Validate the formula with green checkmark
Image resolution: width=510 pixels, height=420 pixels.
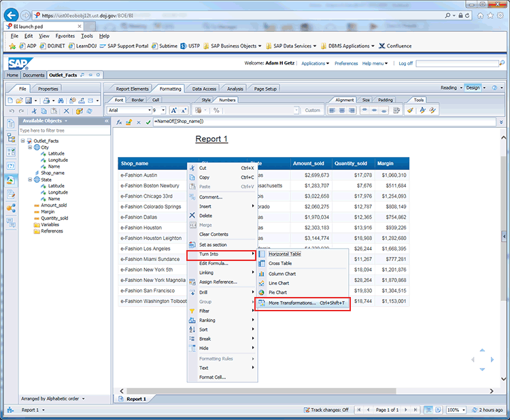[x=148, y=122]
